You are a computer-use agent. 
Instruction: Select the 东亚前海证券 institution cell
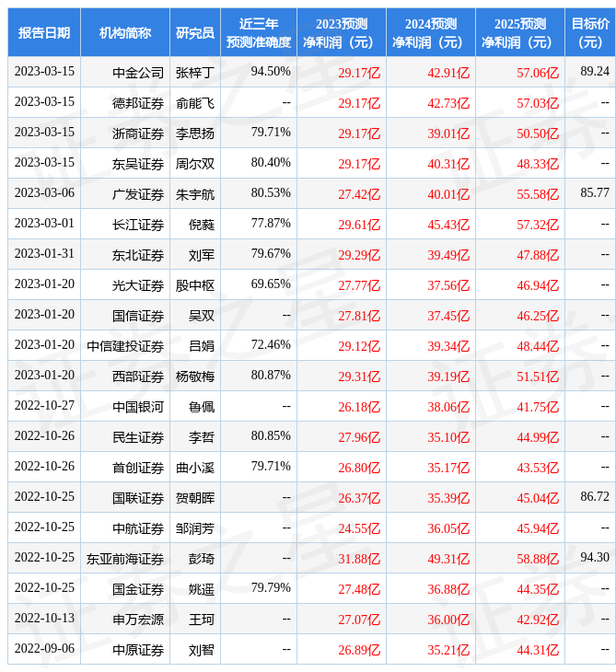click(125, 558)
